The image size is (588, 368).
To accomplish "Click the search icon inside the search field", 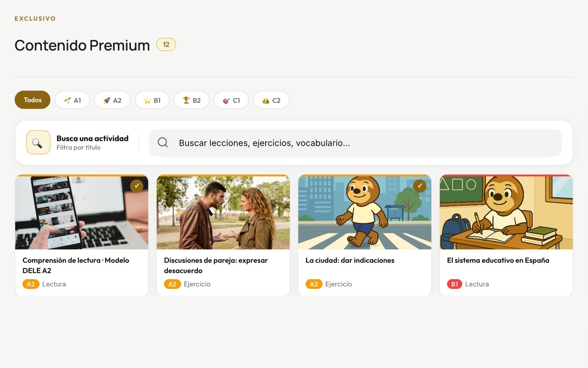I will tap(163, 142).
